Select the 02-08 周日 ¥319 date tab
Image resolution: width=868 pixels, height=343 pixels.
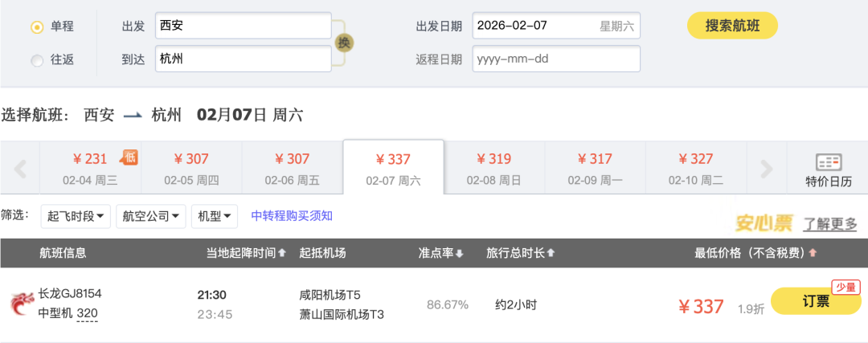tap(494, 168)
